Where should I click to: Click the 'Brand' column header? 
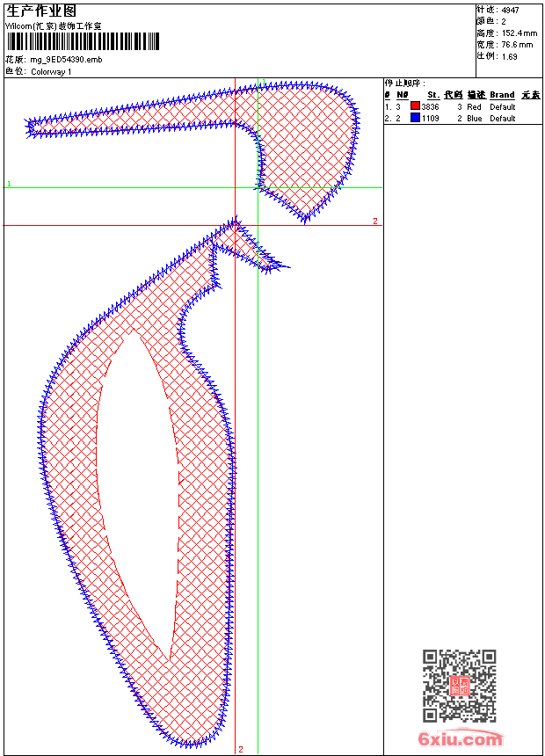tap(502, 95)
